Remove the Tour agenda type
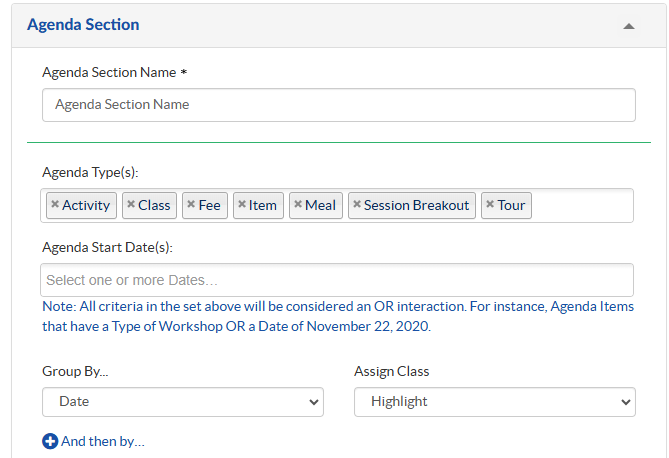669x458 pixels. click(489, 205)
